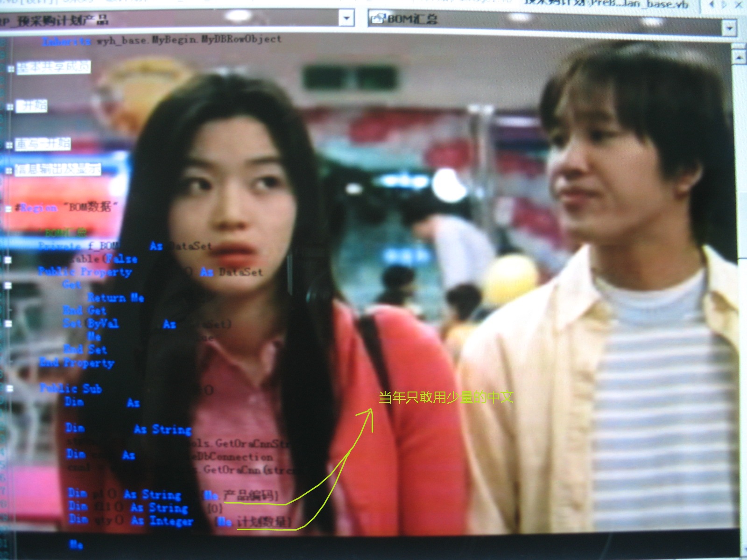The image size is (747, 560).
Task: Open the method dropdown arrow beside BOM汇总
Action: [x=729, y=28]
